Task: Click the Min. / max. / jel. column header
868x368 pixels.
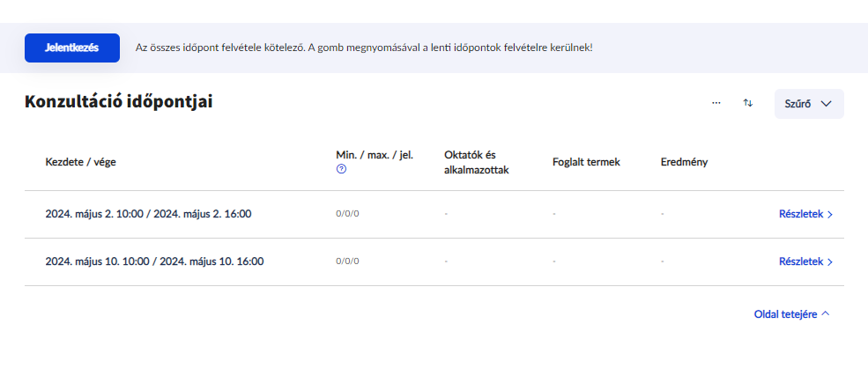Action: 375,155
